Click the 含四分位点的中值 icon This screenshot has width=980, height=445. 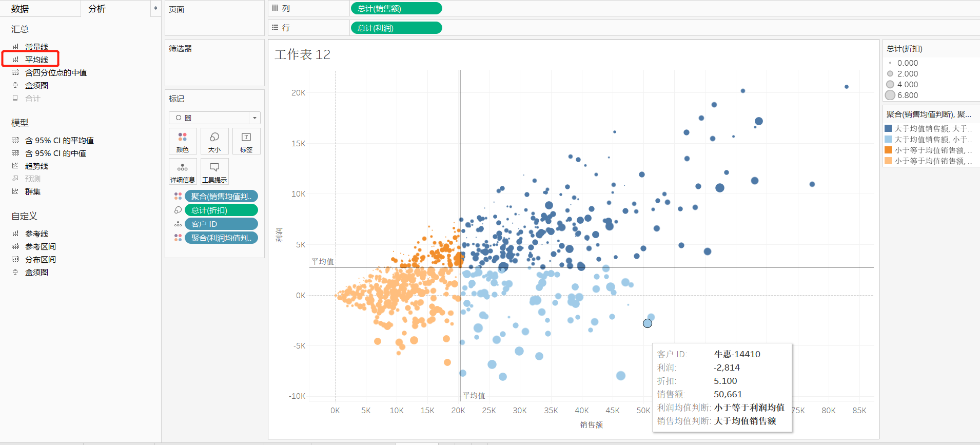pyautogui.click(x=15, y=72)
